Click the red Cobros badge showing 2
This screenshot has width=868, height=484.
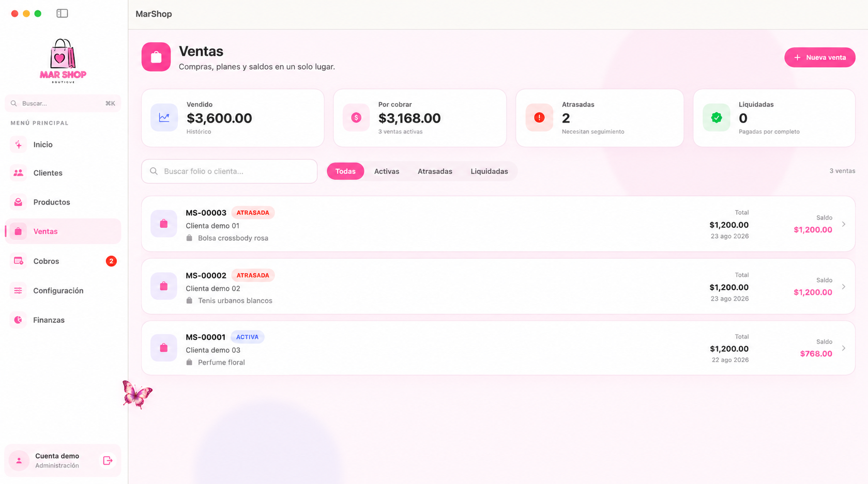tap(111, 261)
